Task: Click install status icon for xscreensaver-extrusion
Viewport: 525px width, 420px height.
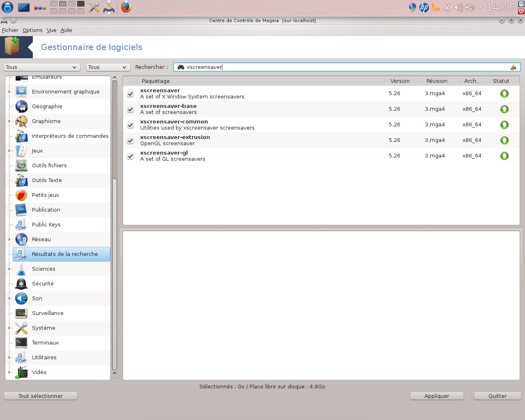Action: point(504,140)
